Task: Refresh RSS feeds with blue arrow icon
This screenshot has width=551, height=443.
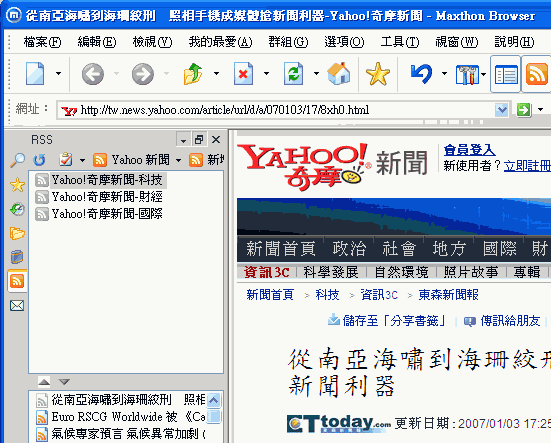Action: [x=39, y=160]
